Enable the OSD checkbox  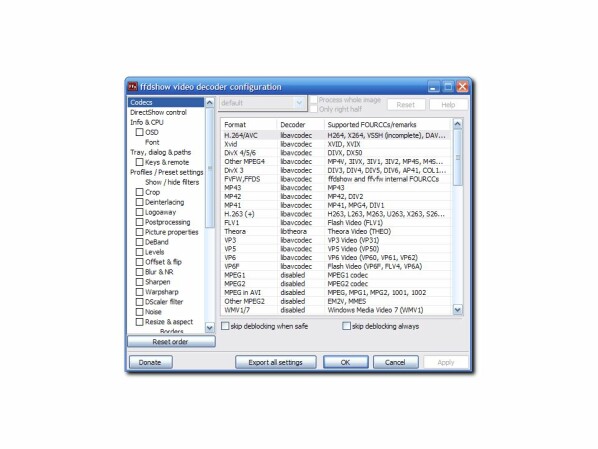(140, 132)
